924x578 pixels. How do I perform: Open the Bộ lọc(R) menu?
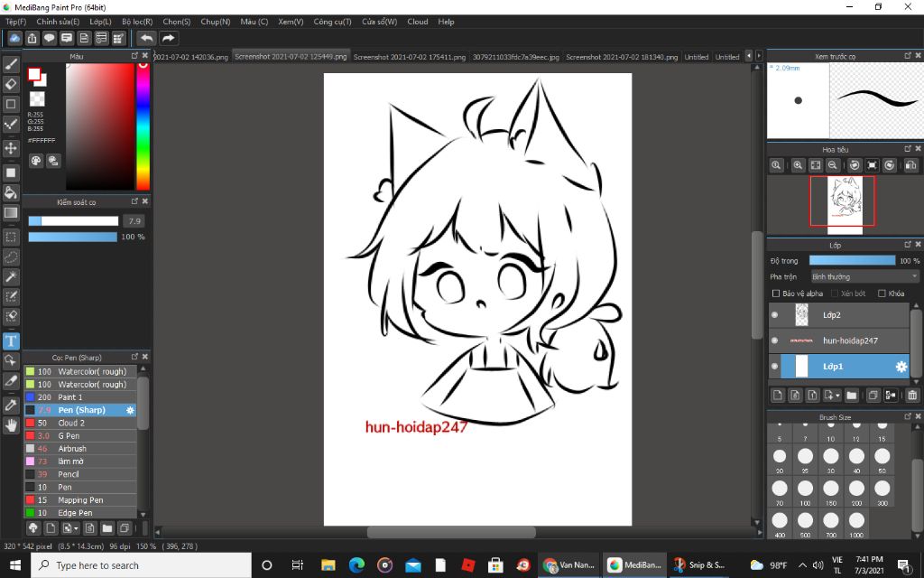pyautogui.click(x=137, y=22)
